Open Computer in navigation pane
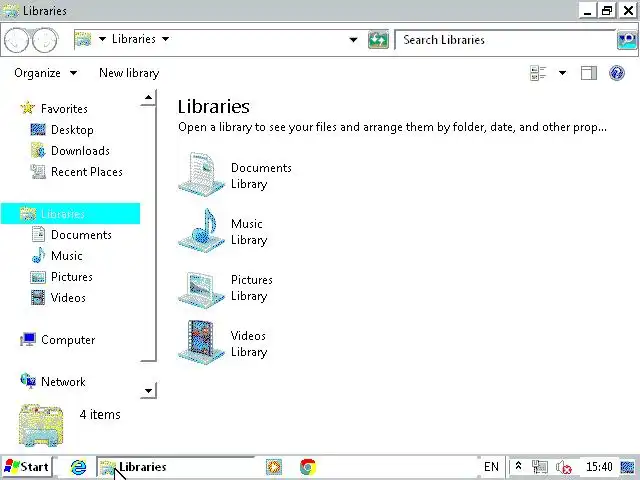 click(58, 340)
